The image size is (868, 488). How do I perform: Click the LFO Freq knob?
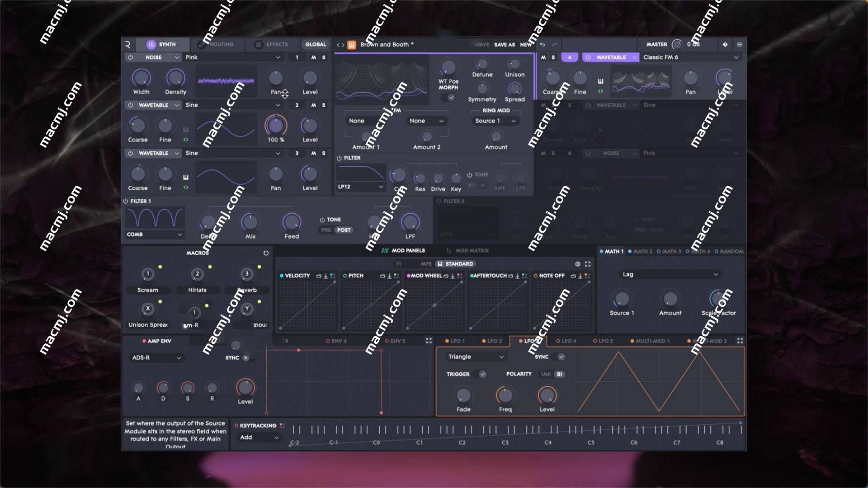[505, 395]
